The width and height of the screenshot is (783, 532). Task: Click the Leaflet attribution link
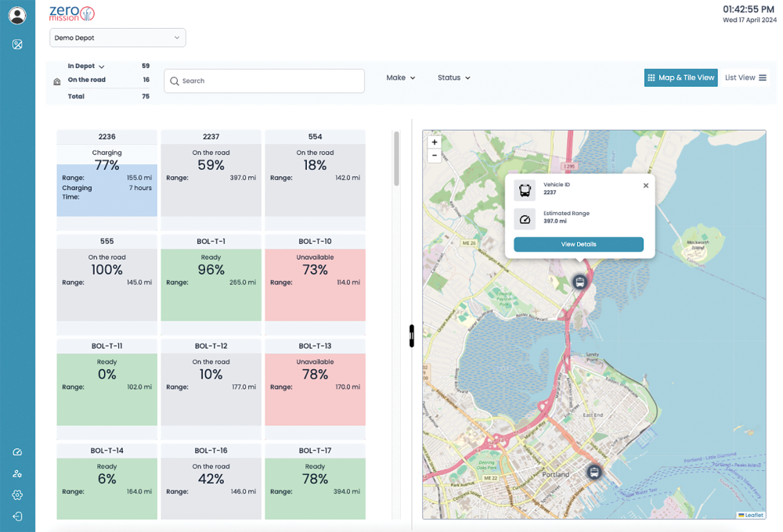click(x=753, y=515)
